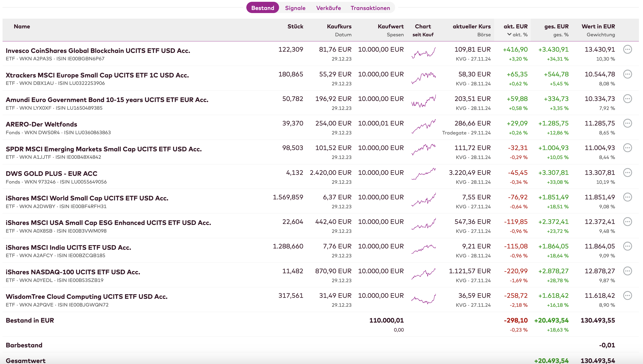The height and width of the screenshot is (364, 643).
Task: Click the WisdomTree Cloud Computing sparkline chart
Action: (x=424, y=299)
